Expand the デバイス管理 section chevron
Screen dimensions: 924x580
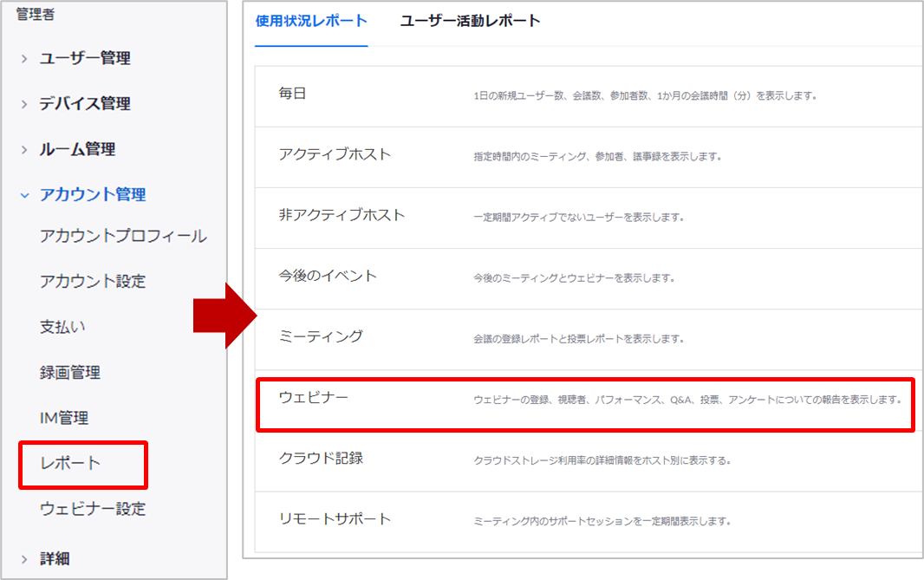[24, 104]
